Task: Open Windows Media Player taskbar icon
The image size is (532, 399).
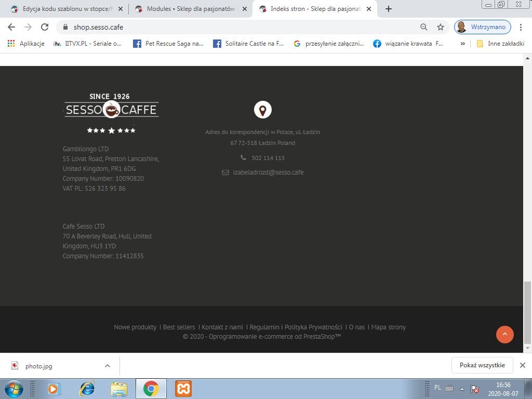Action: (x=54, y=389)
